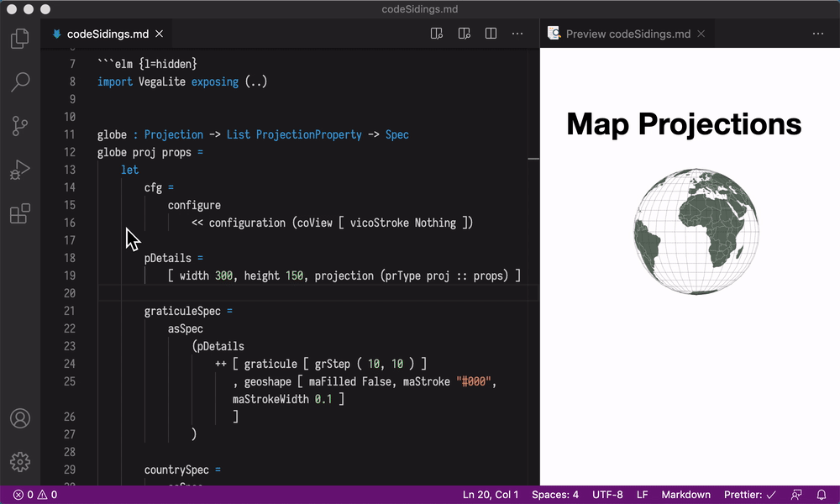Open the Extensions view
This screenshot has height=504, width=840.
click(20, 213)
